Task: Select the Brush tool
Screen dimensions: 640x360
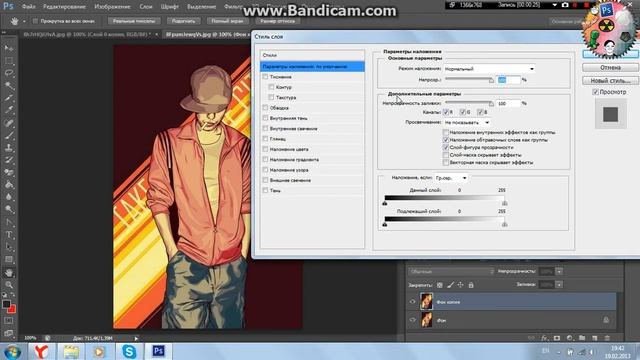Action: [9, 135]
